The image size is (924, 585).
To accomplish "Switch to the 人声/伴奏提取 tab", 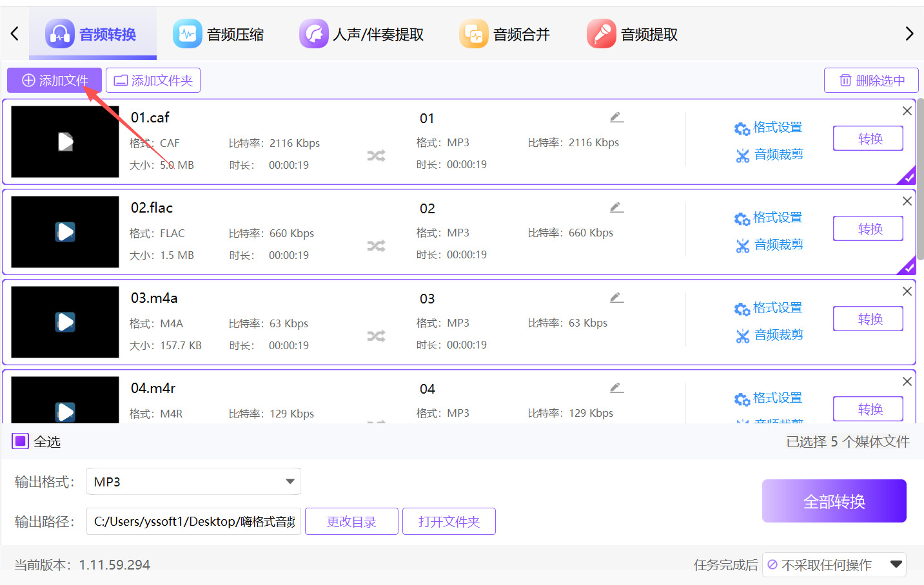I will tap(362, 34).
